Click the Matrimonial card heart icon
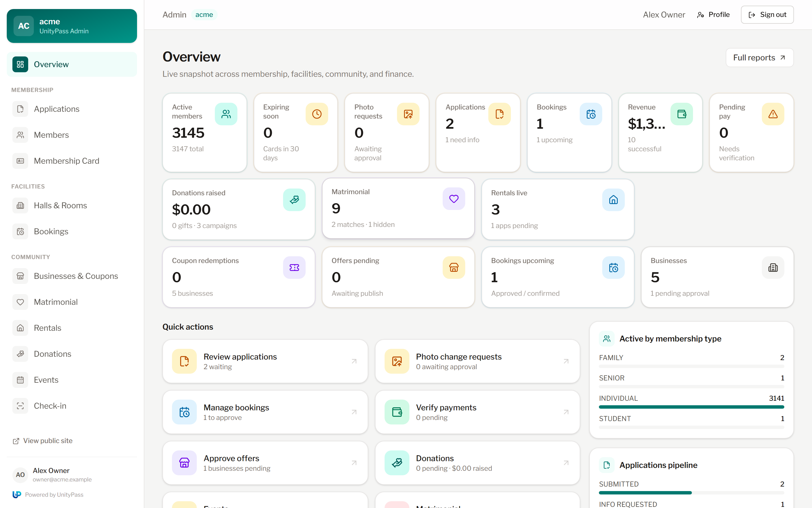The width and height of the screenshot is (812, 508). pyautogui.click(x=454, y=199)
